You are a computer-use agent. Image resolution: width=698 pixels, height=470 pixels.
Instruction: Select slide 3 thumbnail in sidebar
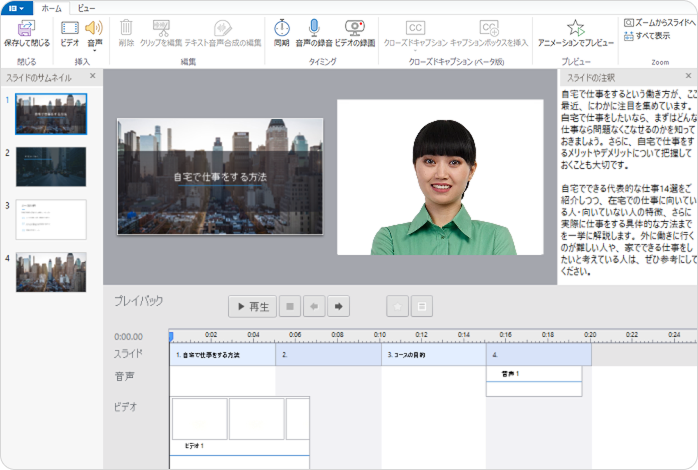coord(51,219)
